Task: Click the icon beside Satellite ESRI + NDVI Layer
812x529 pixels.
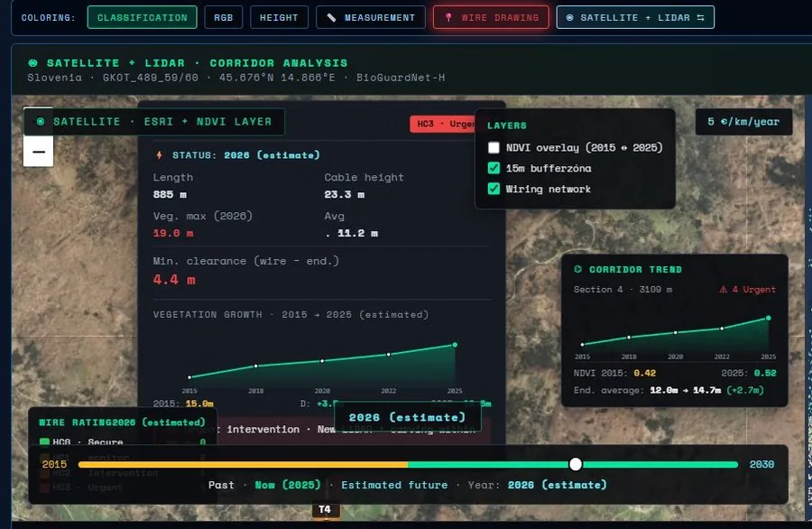Action: (x=40, y=121)
